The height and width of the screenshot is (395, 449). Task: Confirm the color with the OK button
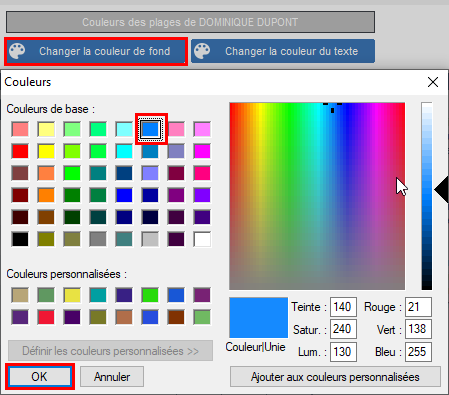click(x=40, y=377)
